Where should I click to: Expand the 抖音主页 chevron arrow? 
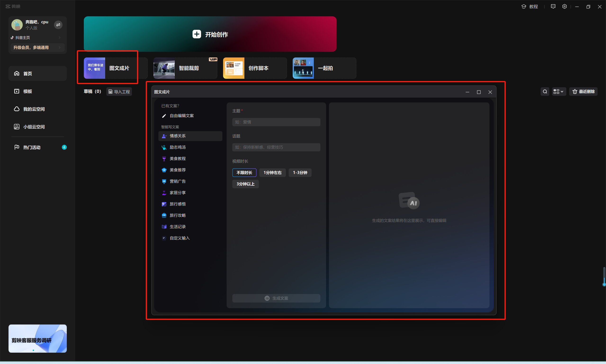click(x=60, y=38)
